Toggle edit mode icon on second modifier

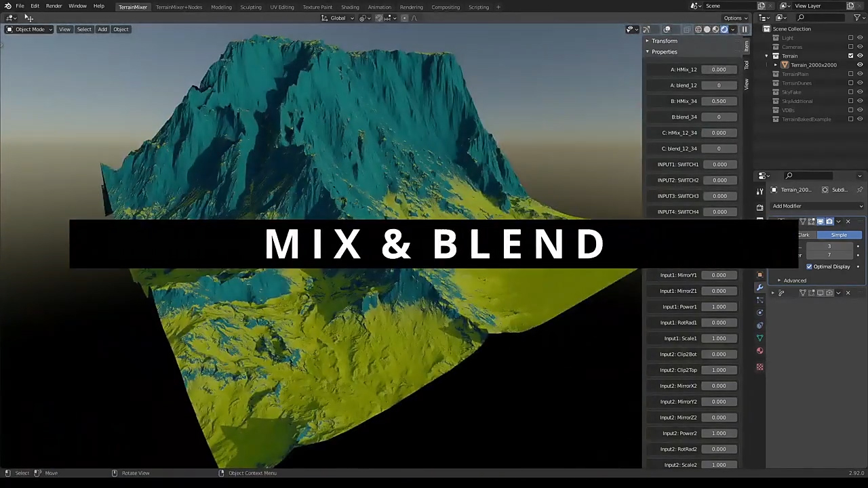tap(812, 293)
